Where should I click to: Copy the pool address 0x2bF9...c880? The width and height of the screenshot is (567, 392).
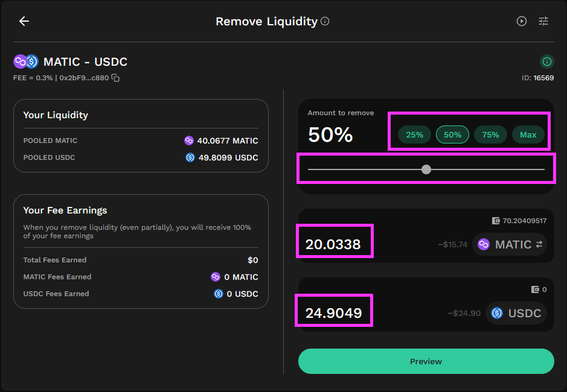[115, 78]
